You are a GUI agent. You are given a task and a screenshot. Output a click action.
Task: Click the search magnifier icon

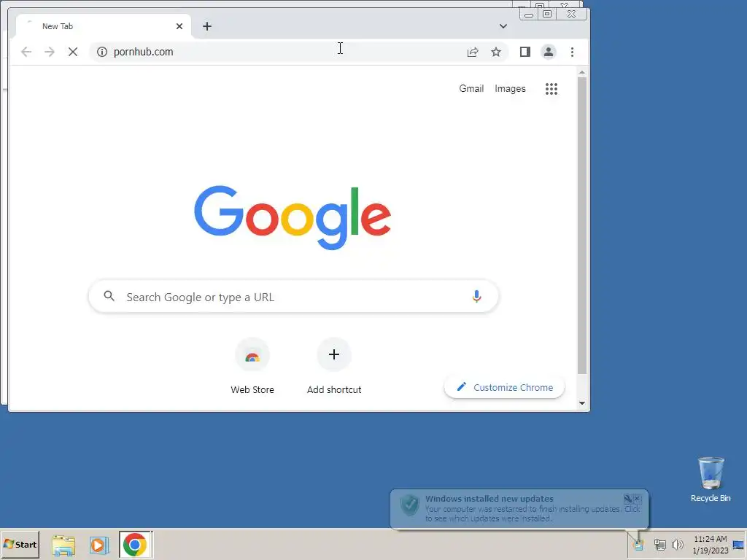click(109, 296)
